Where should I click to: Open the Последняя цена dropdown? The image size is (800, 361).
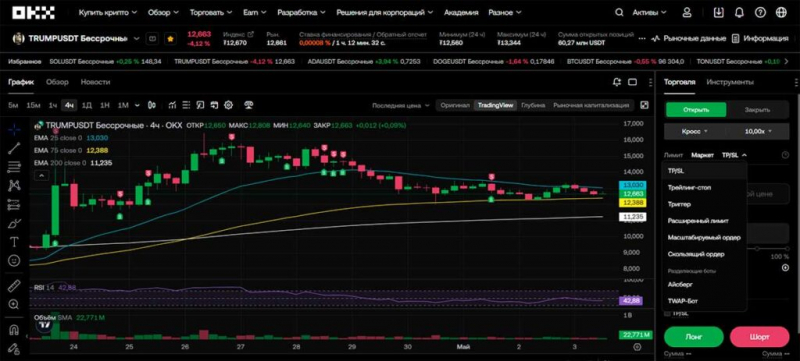coord(401,106)
